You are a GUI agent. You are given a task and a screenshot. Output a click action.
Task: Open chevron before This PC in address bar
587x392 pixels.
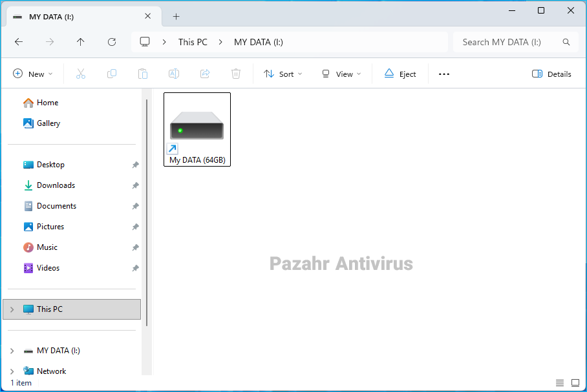click(x=164, y=42)
